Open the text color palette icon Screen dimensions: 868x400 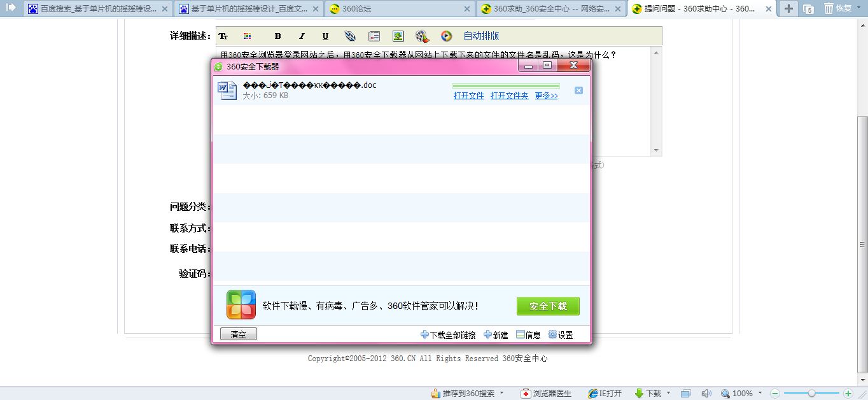point(248,36)
